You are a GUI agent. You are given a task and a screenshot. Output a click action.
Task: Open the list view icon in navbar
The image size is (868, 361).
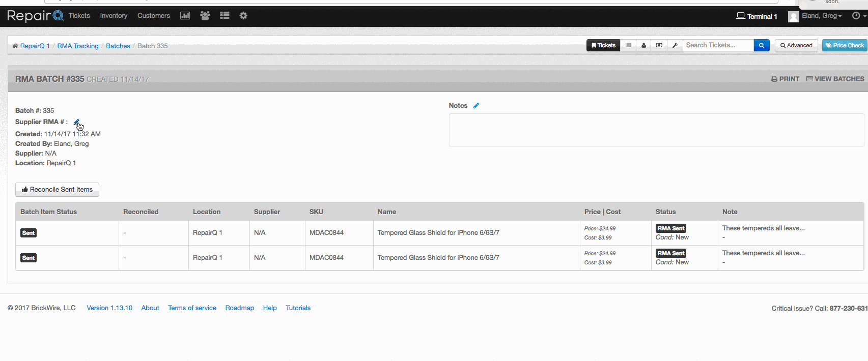225,16
